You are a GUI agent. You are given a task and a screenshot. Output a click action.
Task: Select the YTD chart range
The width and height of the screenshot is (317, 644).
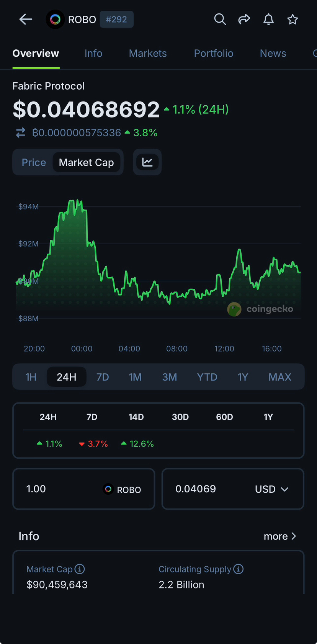(207, 377)
